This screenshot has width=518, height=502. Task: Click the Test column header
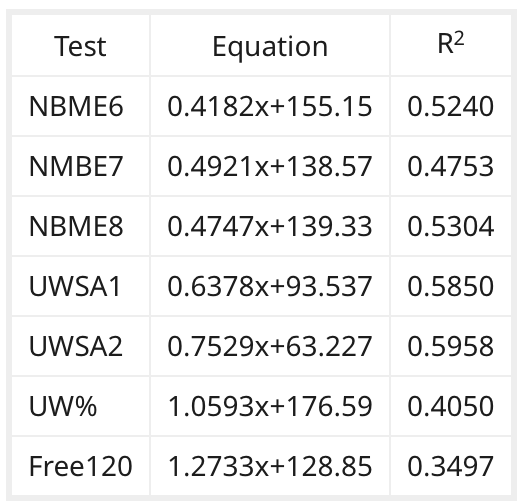click(x=80, y=46)
